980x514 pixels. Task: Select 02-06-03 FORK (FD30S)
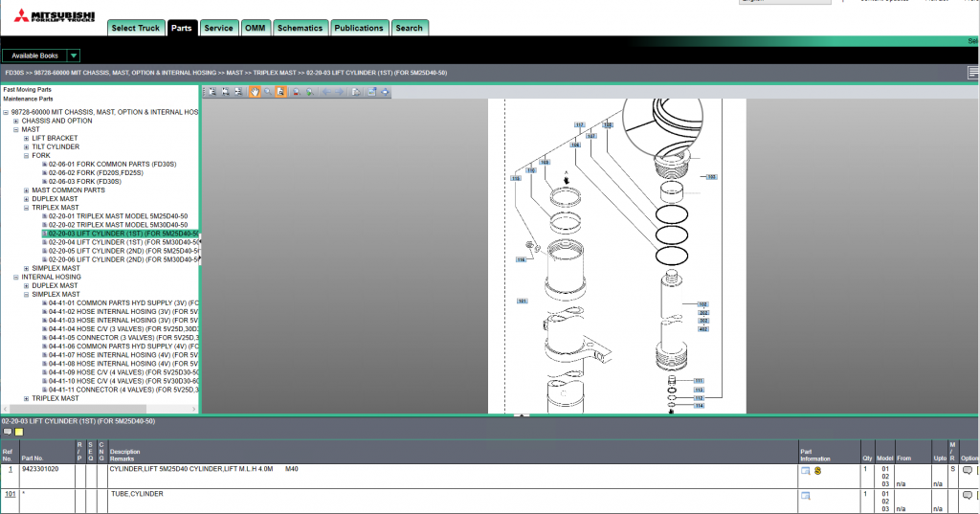tap(85, 182)
